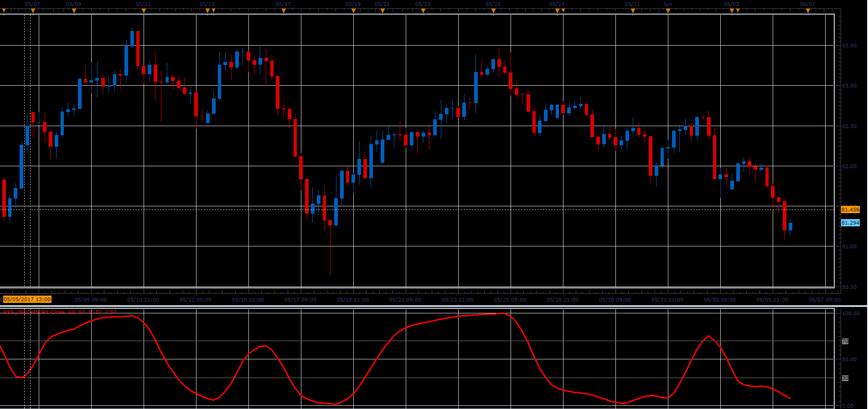The width and height of the screenshot is (868, 409).
Task: Click the orange marker under 05/31
Action: coord(633,11)
